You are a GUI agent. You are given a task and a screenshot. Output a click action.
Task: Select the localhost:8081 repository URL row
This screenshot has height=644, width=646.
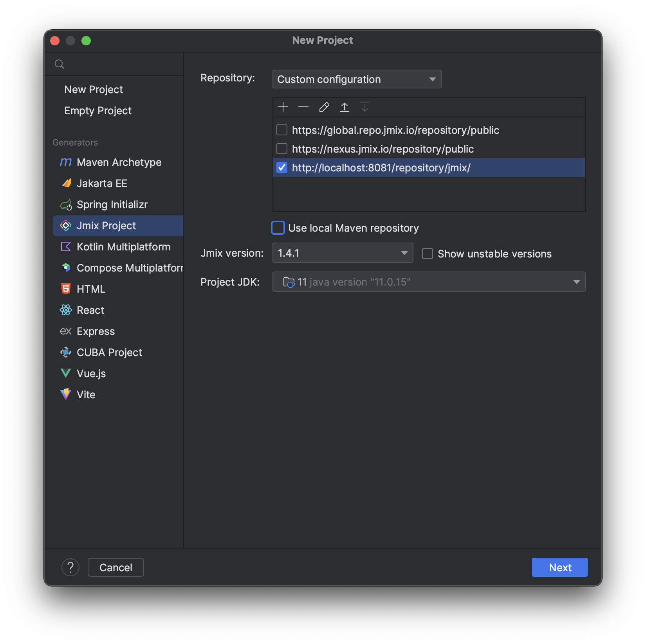tap(429, 167)
